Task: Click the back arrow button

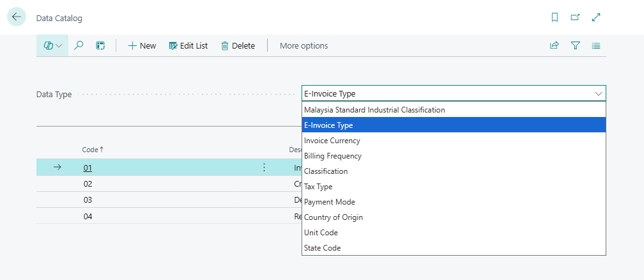Action: point(17,17)
